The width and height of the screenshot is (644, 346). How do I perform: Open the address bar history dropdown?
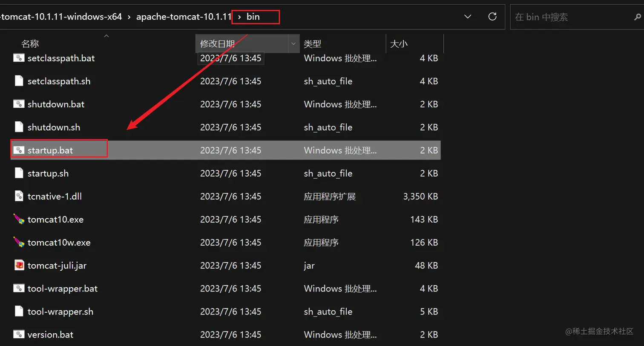468,17
